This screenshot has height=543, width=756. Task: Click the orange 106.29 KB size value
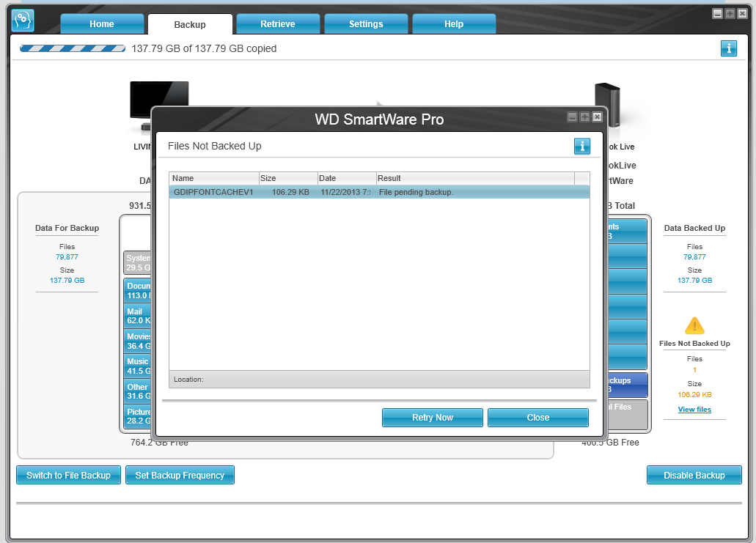694,394
